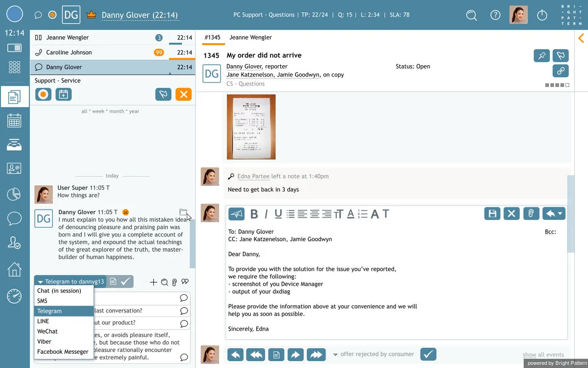Screen dimensions: 588x368
Task: Apply bulleted list in email editor
Action: coord(291,214)
